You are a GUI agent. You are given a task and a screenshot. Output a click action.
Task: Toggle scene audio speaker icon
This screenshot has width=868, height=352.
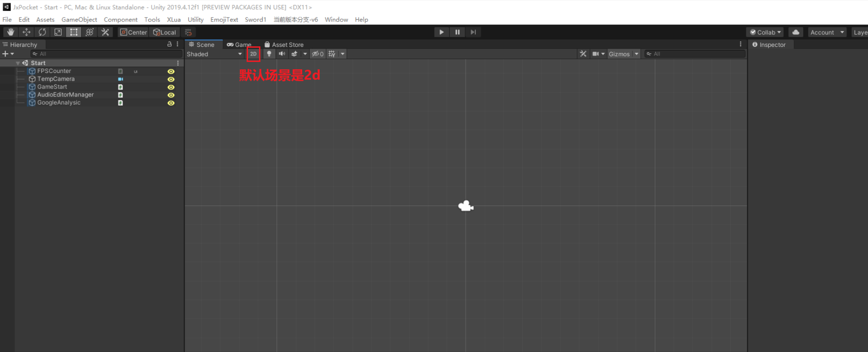282,54
